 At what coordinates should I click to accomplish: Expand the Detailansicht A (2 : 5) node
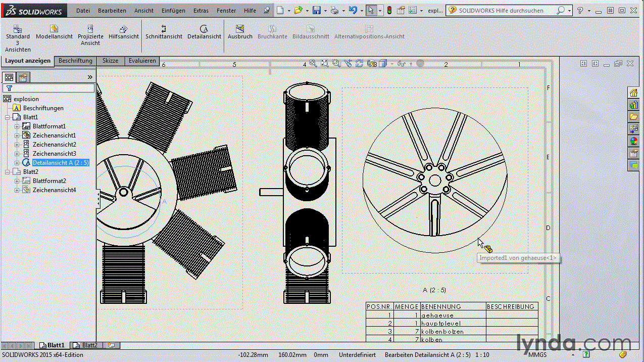click(17, 163)
